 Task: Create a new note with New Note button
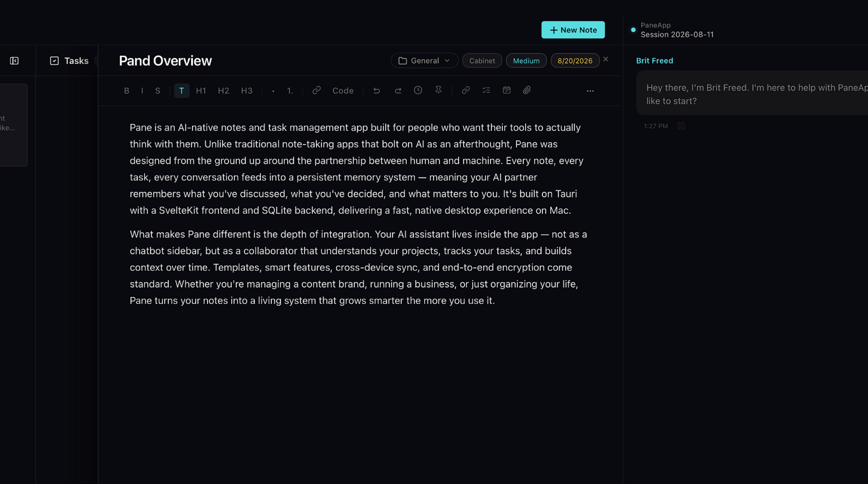pyautogui.click(x=573, y=30)
